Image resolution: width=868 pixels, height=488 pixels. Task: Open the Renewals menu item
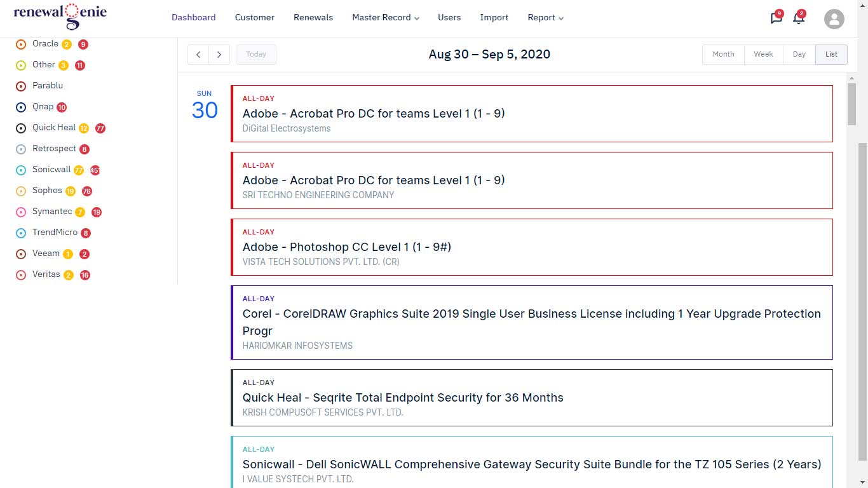313,18
